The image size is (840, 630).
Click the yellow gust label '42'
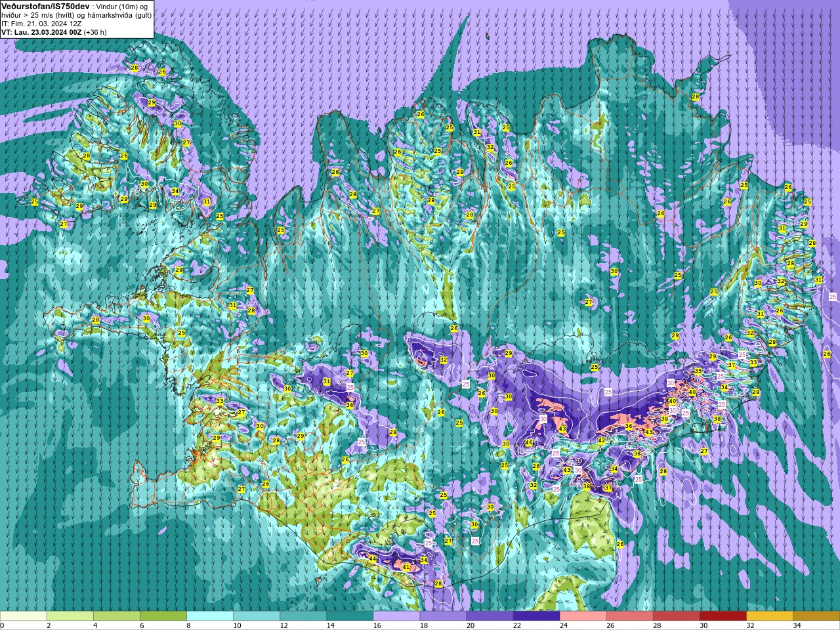pyautogui.click(x=602, y=440)
